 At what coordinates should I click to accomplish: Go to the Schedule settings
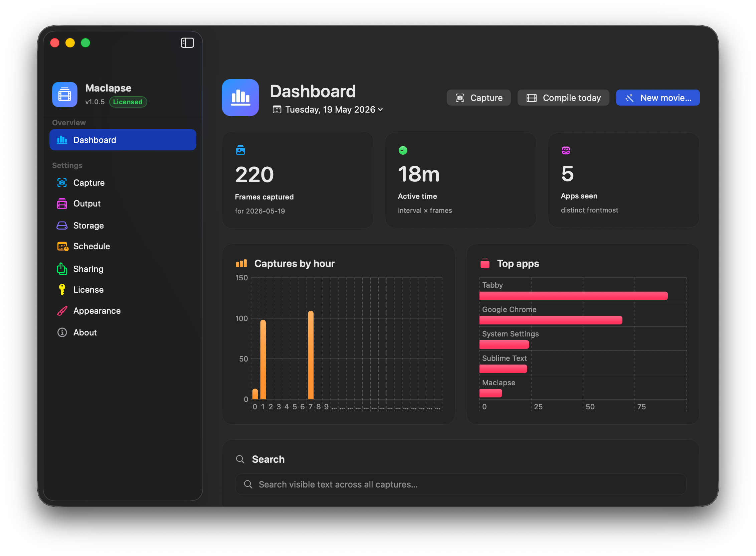pos(123,246)
